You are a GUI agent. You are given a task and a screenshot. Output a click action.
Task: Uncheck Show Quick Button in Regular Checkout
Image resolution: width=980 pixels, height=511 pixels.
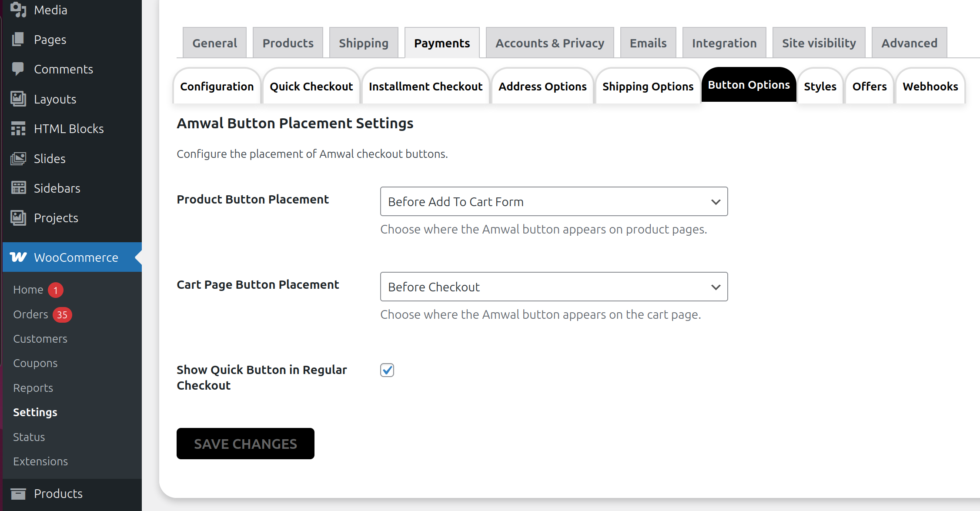coord(387,370)
